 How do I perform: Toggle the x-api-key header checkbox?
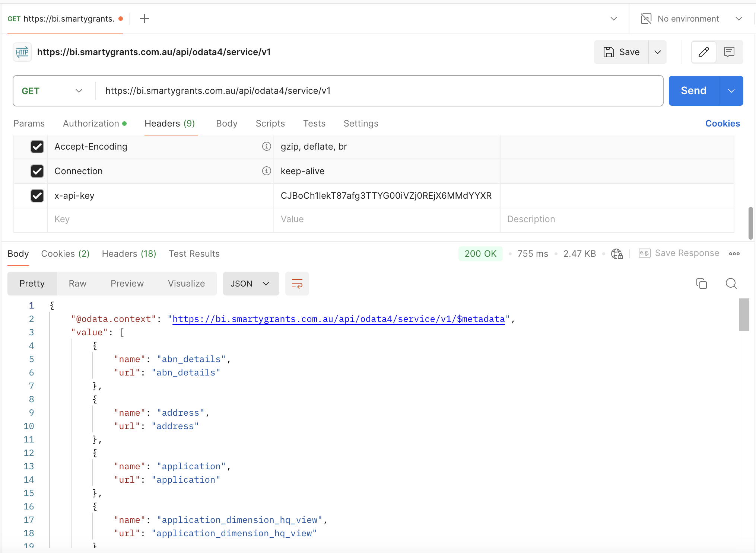point(37,196)
